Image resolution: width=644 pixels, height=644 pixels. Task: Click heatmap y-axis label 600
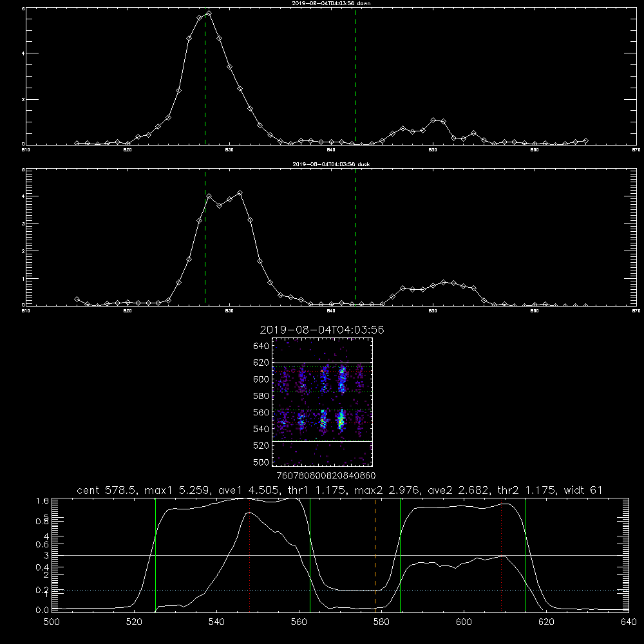pos(261,379)
